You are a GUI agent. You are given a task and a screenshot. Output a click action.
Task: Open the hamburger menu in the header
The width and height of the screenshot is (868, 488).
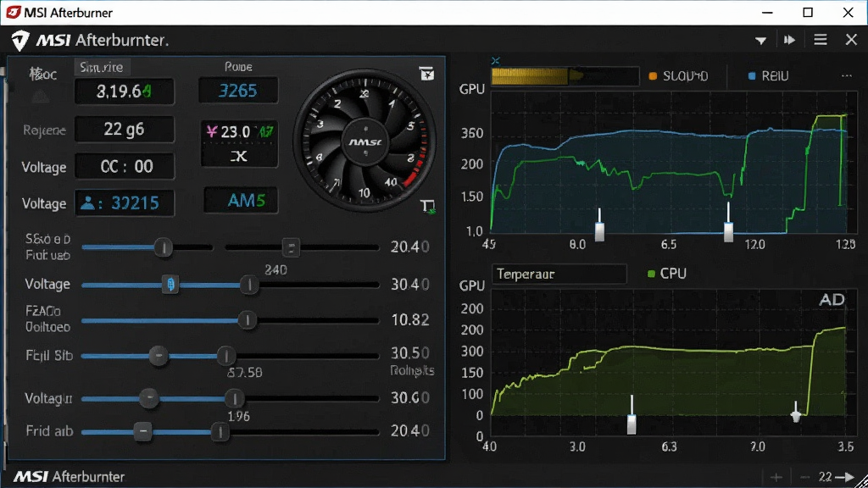821,40
